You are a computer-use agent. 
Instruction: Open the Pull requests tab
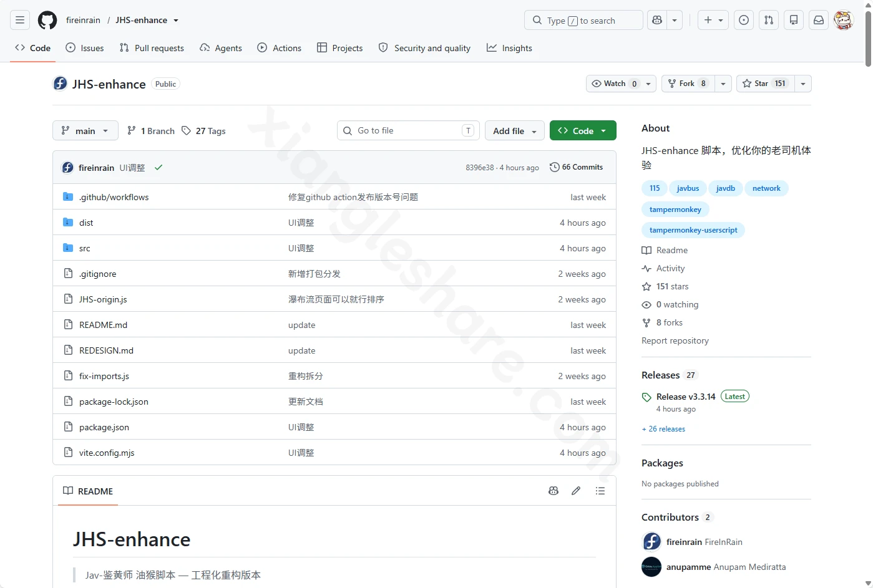coord(152,48)
